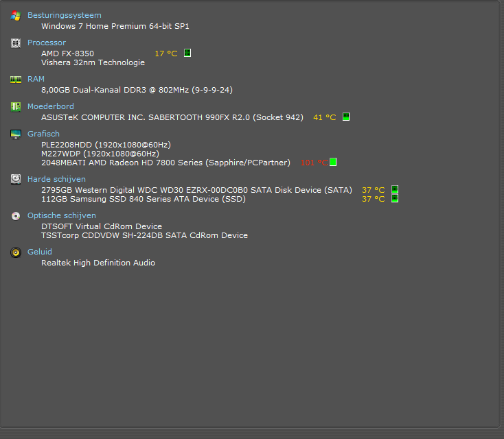Open the Besturingssysteem section
504x439 pixels.
pos(65,15)
